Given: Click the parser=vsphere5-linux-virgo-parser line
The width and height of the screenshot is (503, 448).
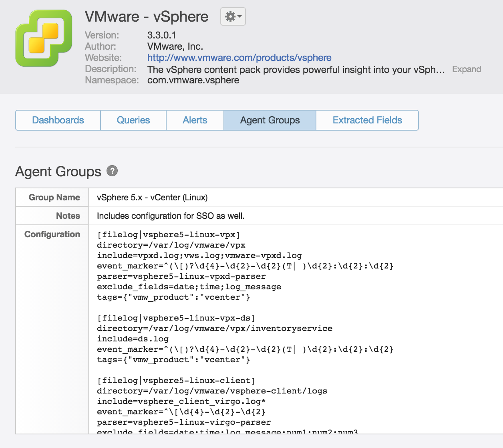Looking at the screenshot, I should click(184, 422).
